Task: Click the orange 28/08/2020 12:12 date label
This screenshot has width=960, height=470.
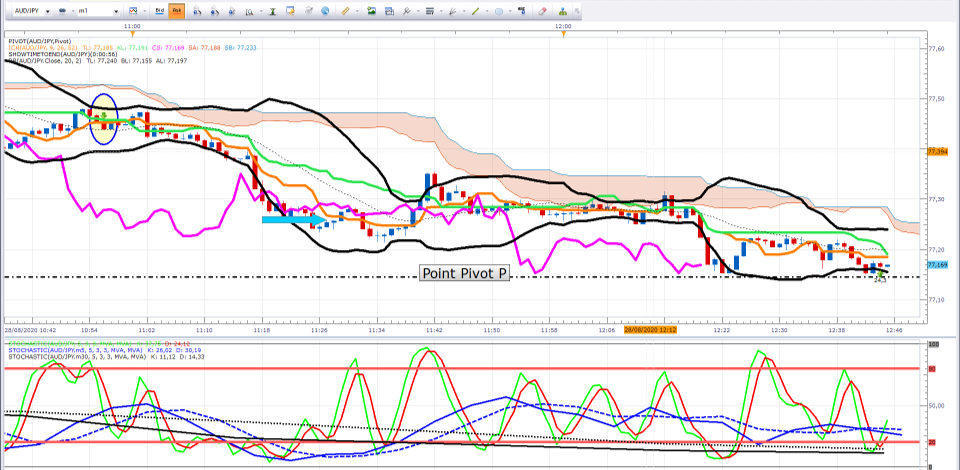Action: [649, 330]
